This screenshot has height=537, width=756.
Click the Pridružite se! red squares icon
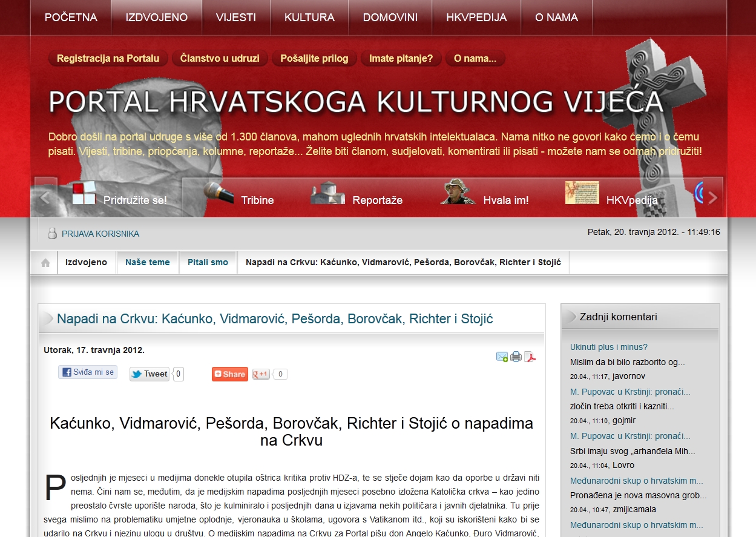tap(84, 193)
